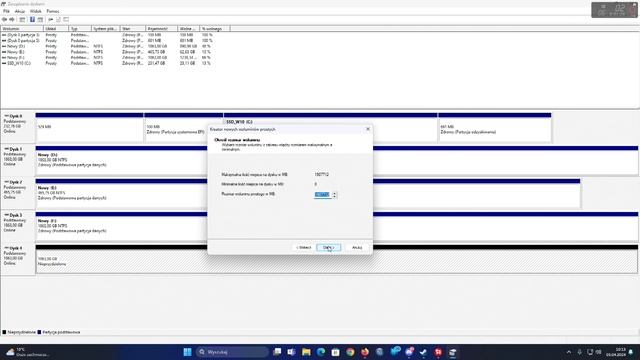Sort by the Pojemność column header

pos(162,29)
